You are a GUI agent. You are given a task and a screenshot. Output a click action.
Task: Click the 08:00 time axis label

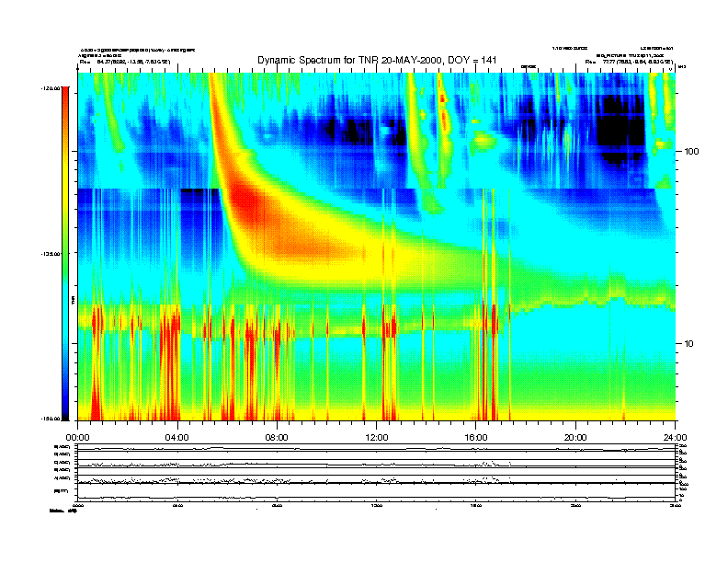click(277, 438)
